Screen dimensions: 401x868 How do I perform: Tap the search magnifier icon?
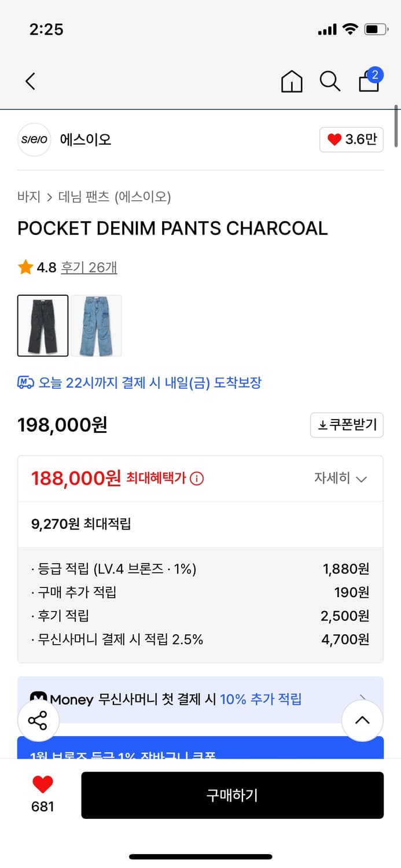click(x=329, y=82)
